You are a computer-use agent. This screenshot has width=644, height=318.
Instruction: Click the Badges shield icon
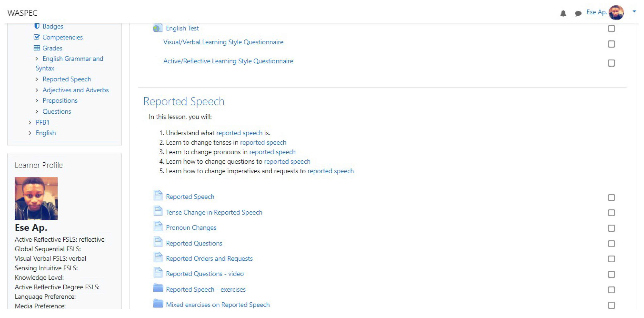(37, 26)
